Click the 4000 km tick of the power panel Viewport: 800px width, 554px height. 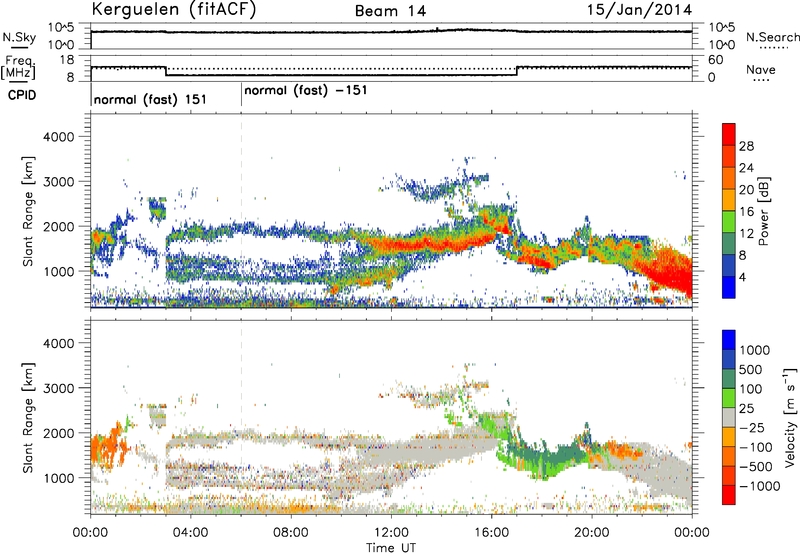point(58,137)
